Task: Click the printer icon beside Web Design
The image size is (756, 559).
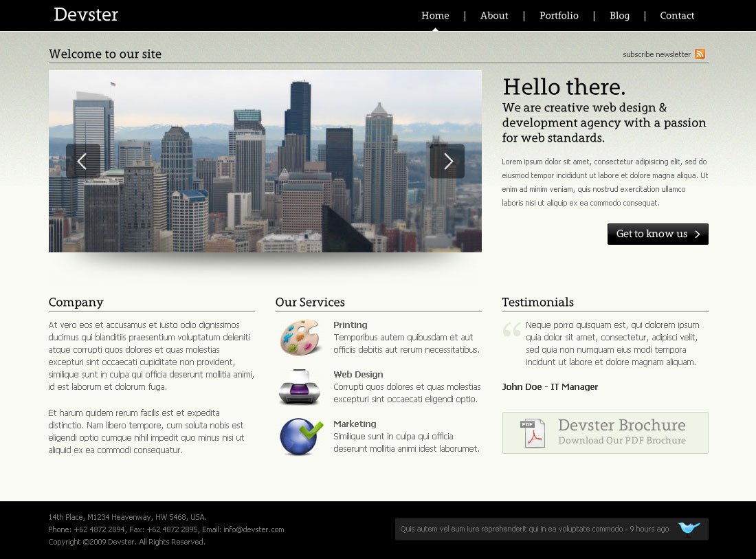Action: pyautogui.click(x=300, y=387)
